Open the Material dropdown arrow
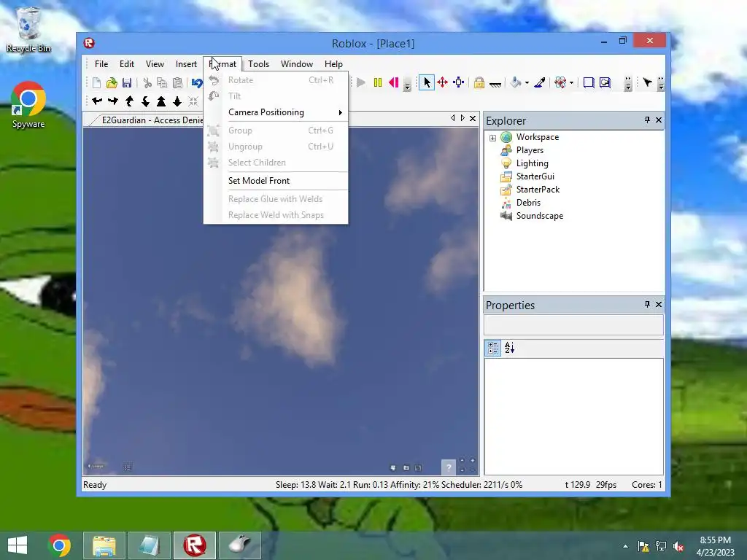 pyautogui.click(x=571, y=83)
